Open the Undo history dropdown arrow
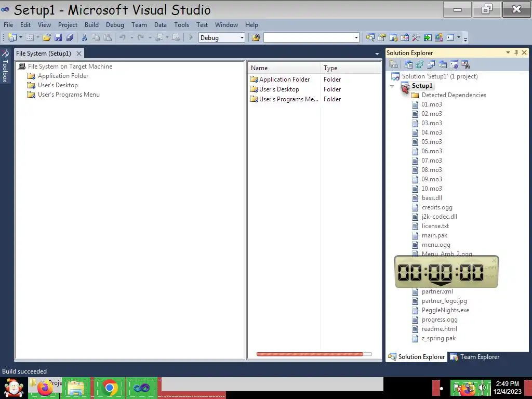 click(x=131, y=37)
